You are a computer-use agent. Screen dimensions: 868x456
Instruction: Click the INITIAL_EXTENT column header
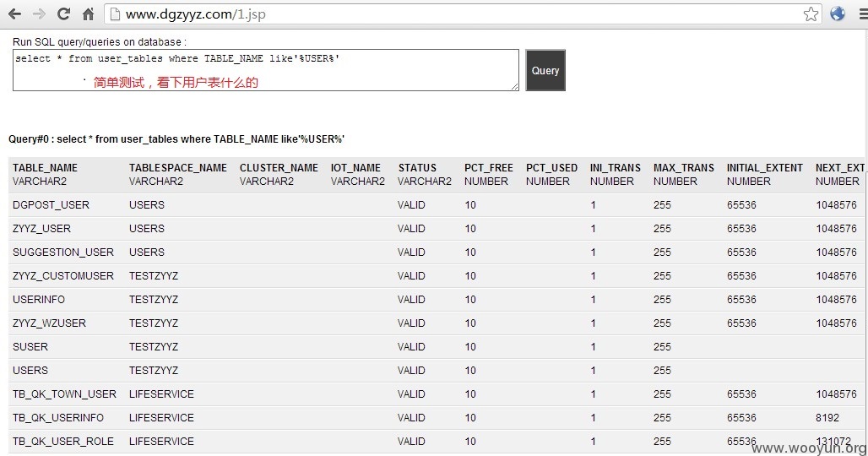tap(764, 168)
